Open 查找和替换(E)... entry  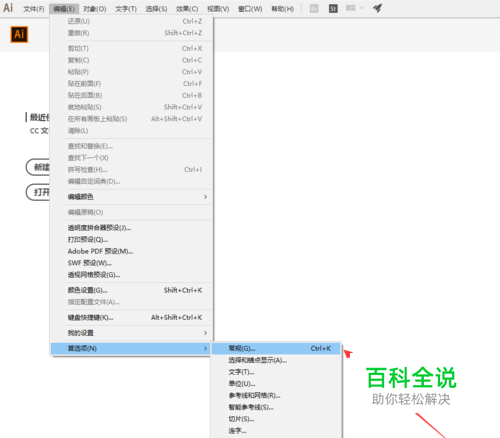[x=132, y=146]
